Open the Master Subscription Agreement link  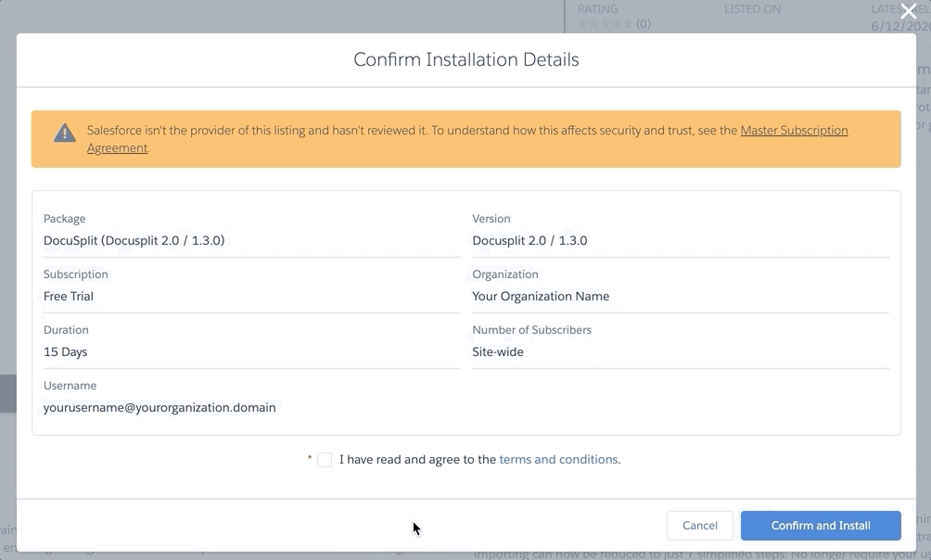coord(794,131)
